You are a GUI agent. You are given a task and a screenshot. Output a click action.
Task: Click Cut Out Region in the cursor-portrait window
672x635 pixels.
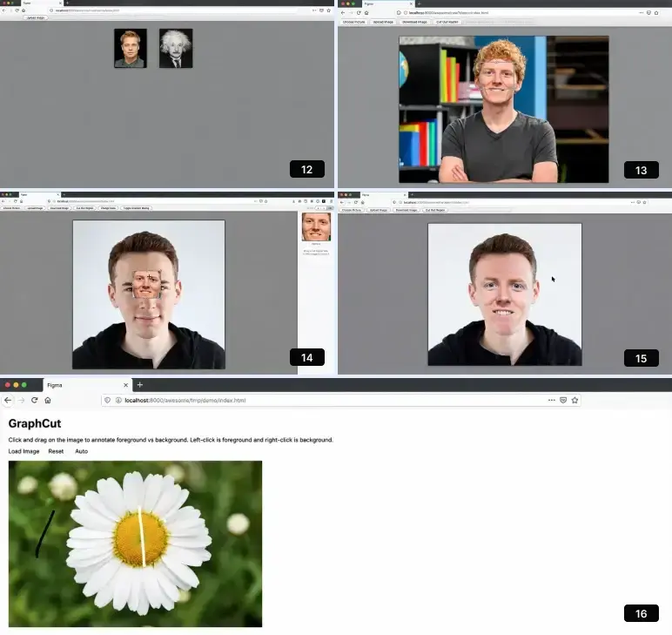click(435, 210)
